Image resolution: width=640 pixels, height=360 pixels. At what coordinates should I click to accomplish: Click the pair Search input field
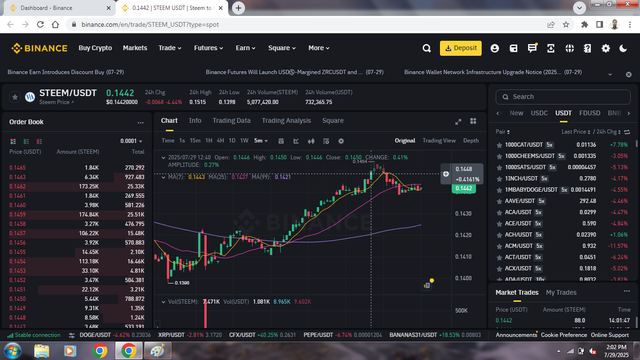(563, 97)
